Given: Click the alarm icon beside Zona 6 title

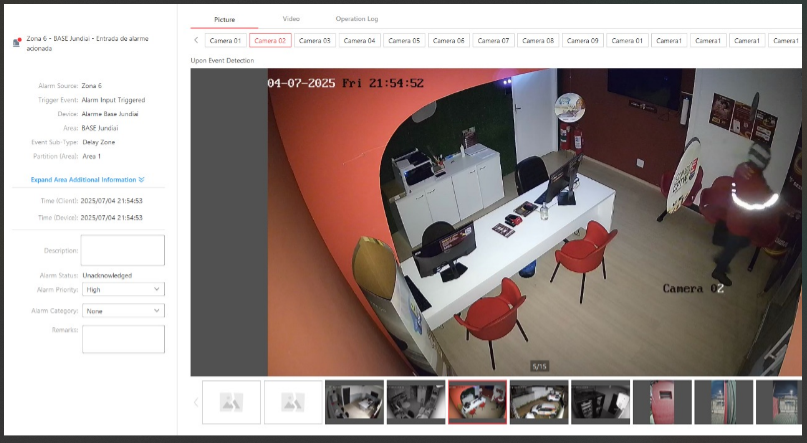Looking at the screenshot, I should point(16,42).
